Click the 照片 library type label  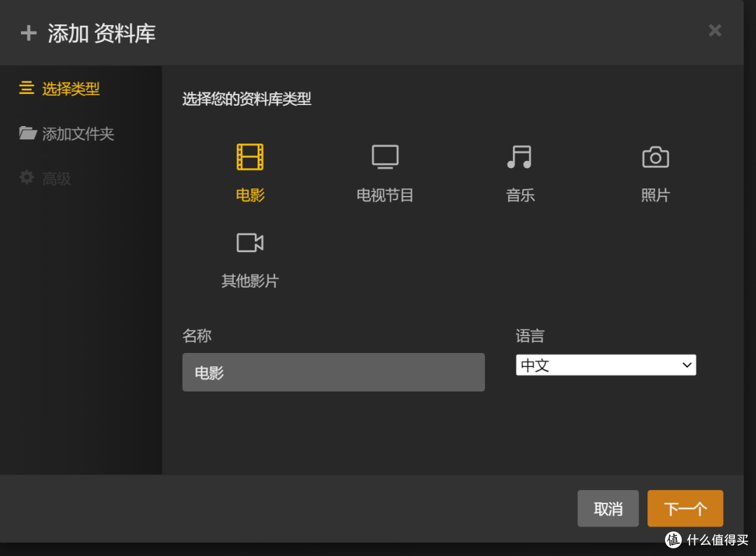[x=655, y=195]
